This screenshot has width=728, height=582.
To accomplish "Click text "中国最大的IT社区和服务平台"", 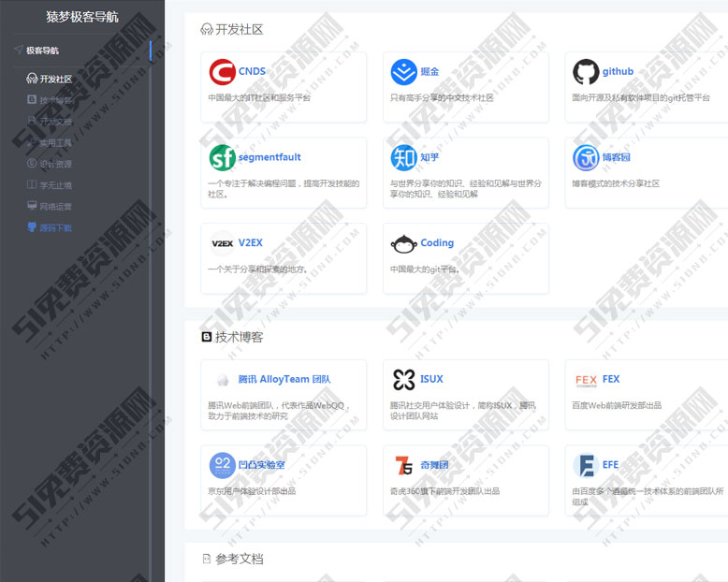I will click(x=259, y=98).
